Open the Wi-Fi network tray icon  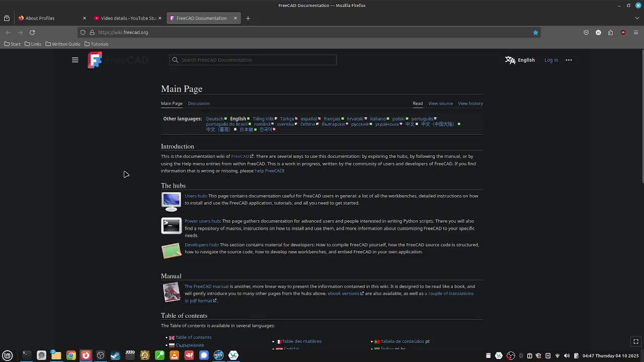click(557, 355)
